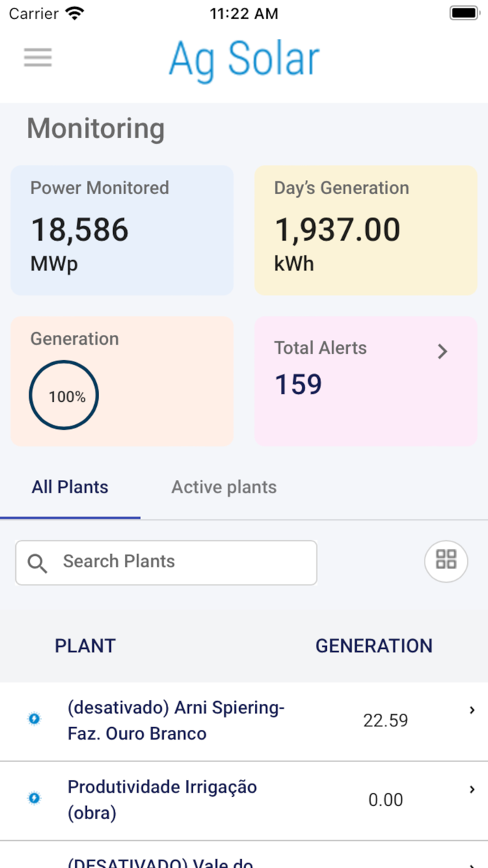Click the status icon beside Arni Spiering plant
488x868 pixels.
tap(33, 719)
